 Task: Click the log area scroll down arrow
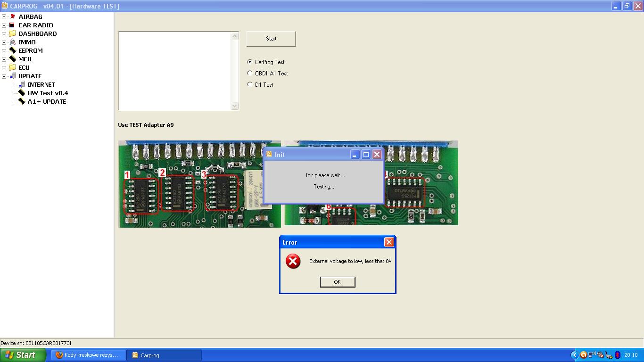pyautogui.click(x=235, y=106)
